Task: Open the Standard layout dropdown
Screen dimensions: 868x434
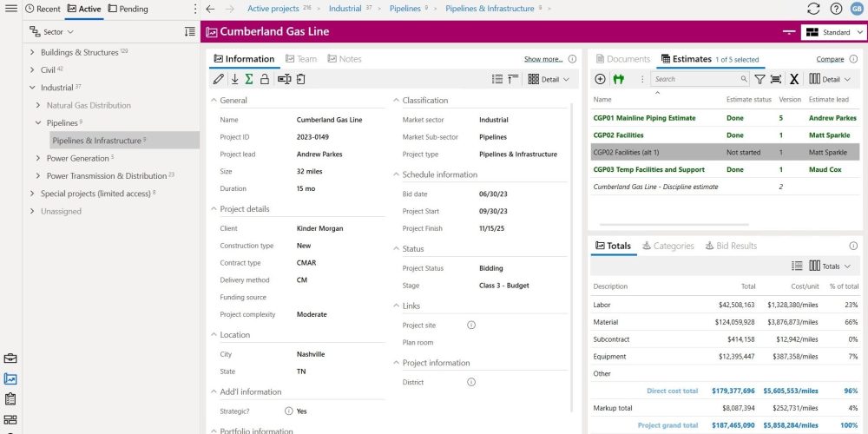Action: (x=832, y=32)
